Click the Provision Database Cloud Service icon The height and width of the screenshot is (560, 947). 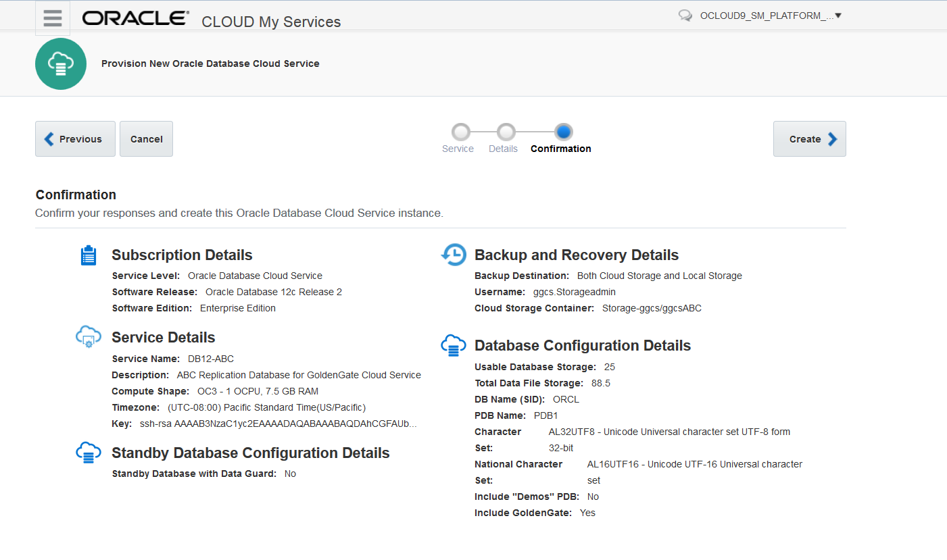pos(60,63)
